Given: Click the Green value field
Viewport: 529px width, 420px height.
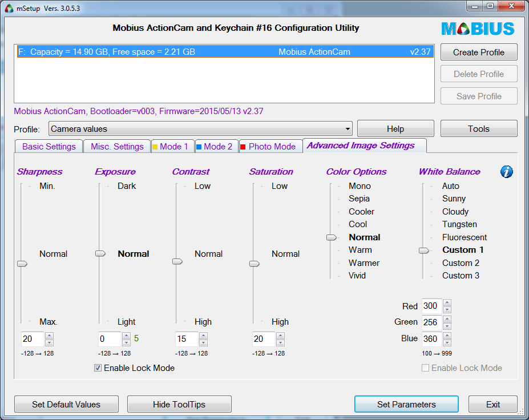Looking at the screenshot, I should [x=432, y=322].
